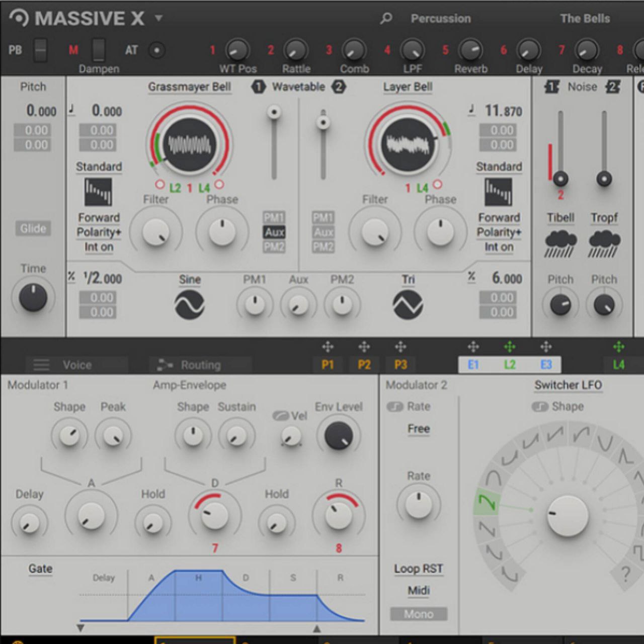Select the P2 performer tab

(x=364, y=364)
